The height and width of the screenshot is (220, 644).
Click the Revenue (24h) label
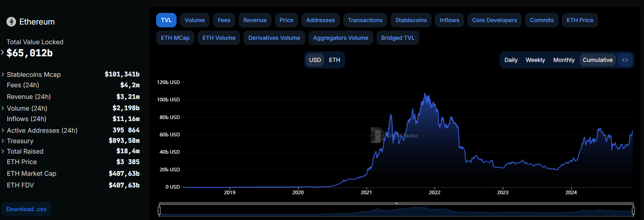click(29, 97)
